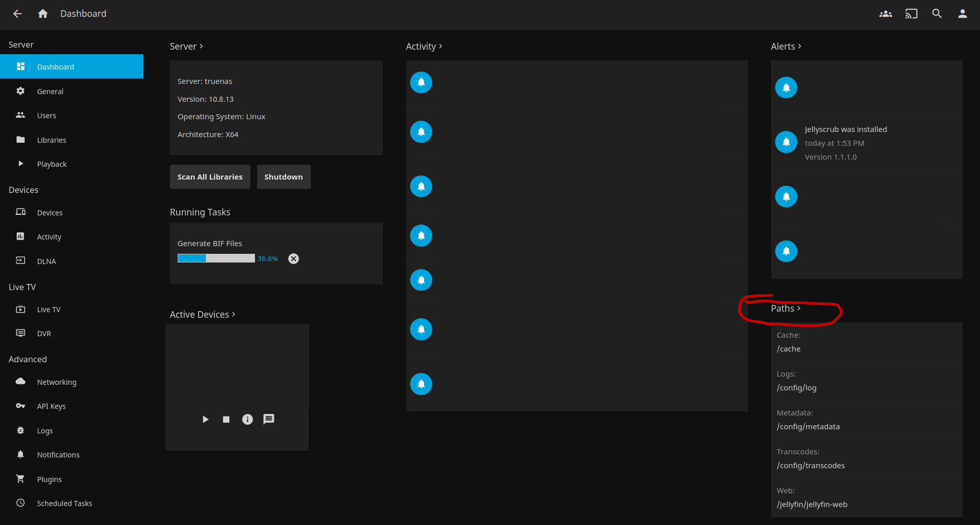Go to home via the house icon
The width and height of the screenshot is (980, 525).
coord(43,14)
